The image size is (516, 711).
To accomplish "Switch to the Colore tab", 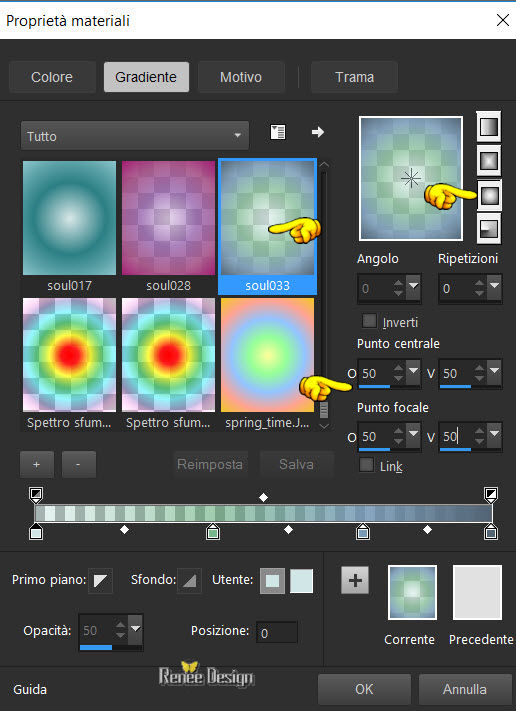I will tap(52, 77).
